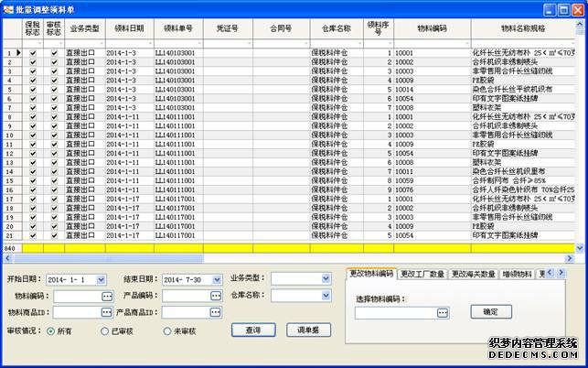Switch to the 更改工厂数量 tab
Image resolution: width=588 pixels, height=368 pixels.
(422, 274)
